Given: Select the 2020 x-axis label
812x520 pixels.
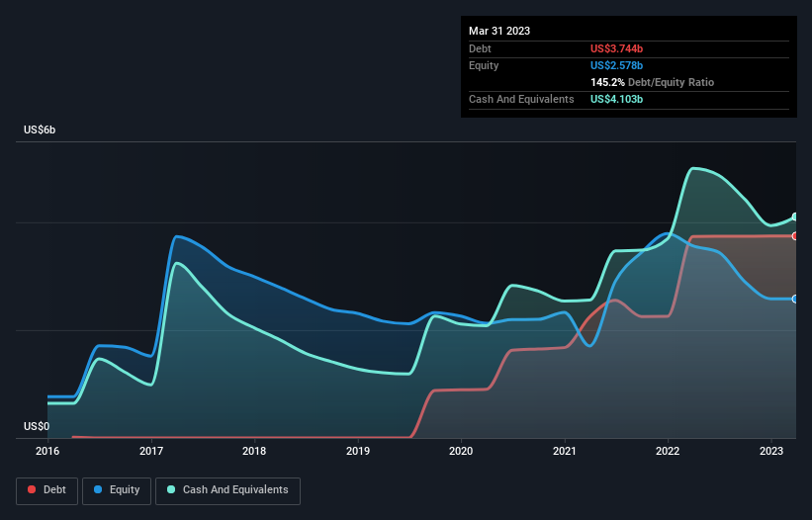Looking at the screenshot, I should pyautogui.click(x=461, y=451).
